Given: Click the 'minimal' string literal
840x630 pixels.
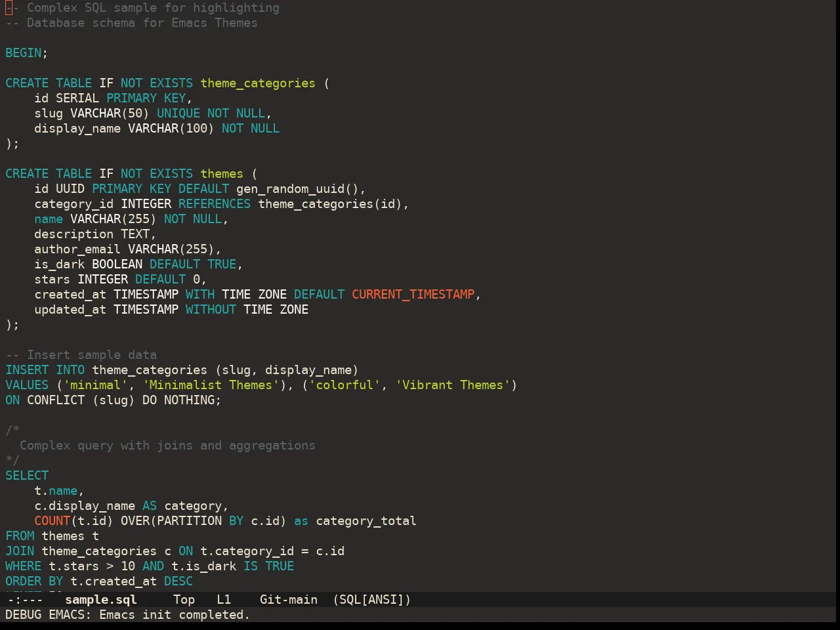Looking at the screenshot, I should (95, 385).
